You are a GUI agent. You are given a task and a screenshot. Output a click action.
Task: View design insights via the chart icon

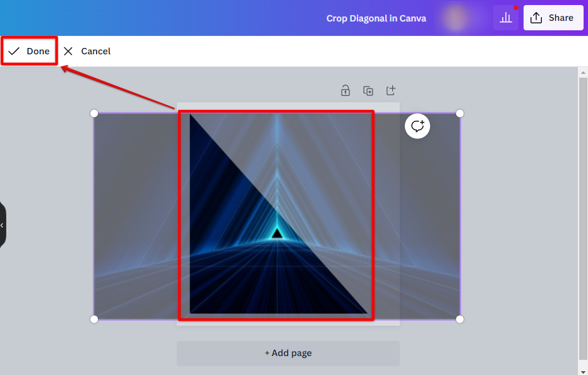[505, 17]
